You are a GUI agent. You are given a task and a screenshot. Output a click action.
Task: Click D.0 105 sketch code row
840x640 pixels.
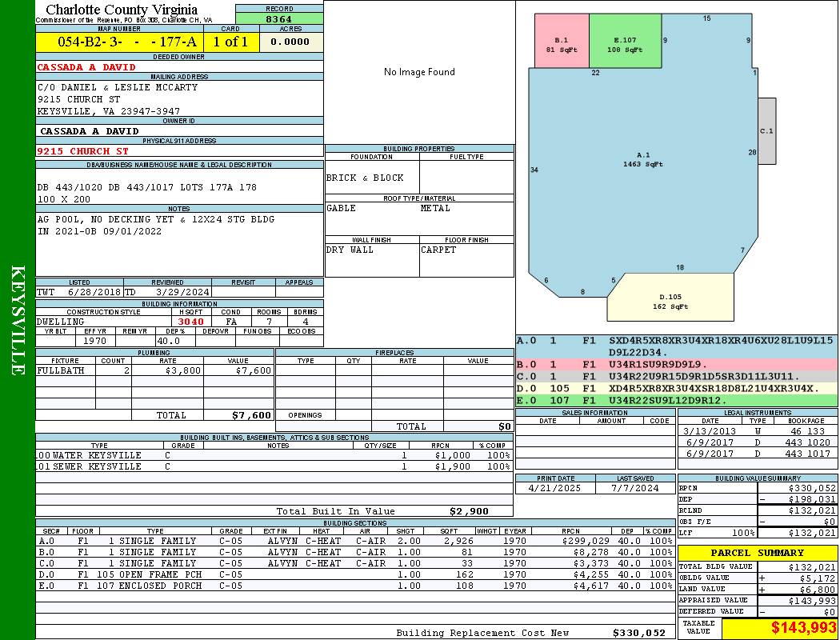677,388
